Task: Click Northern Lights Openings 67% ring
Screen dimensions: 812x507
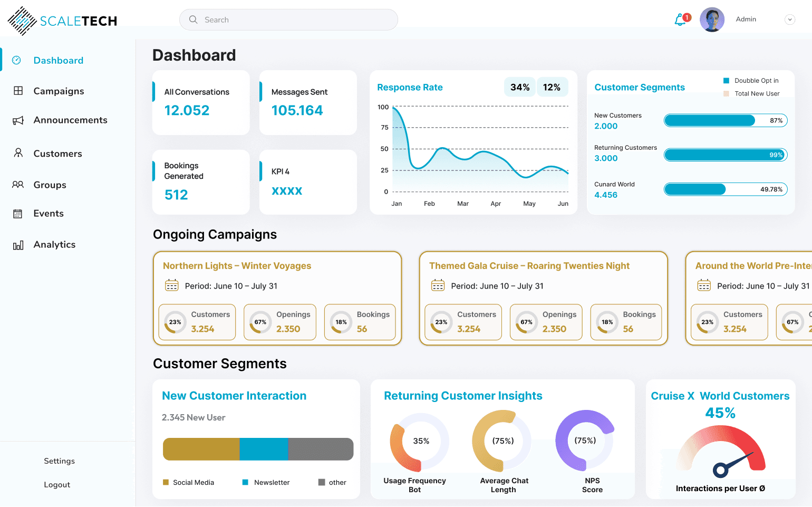Action: (260, 322)
